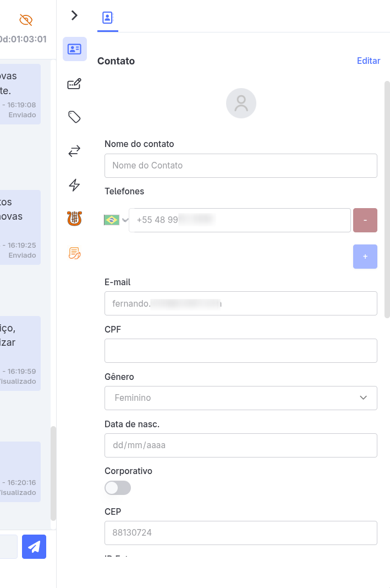
Task: Select the contact tab at top
Action: pyautogui.click(x=107, y=18)
